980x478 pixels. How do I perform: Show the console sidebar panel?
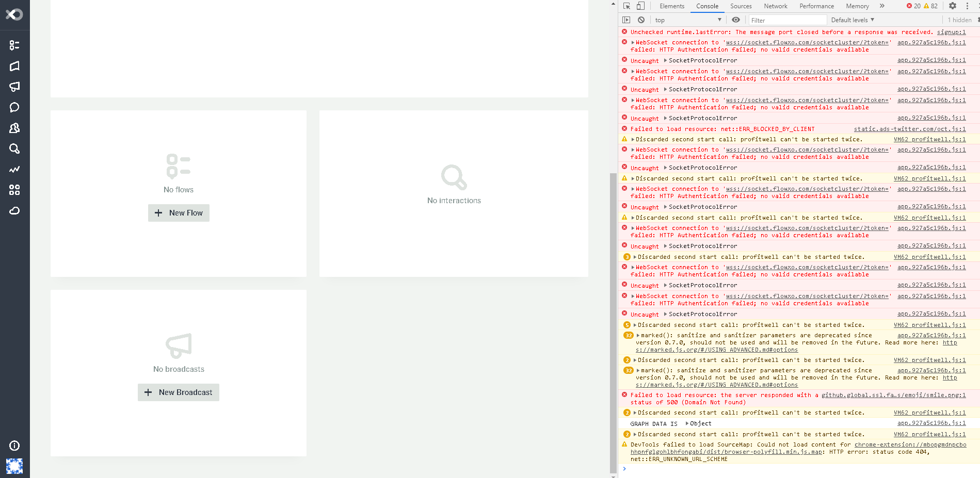tap(626, 20)
